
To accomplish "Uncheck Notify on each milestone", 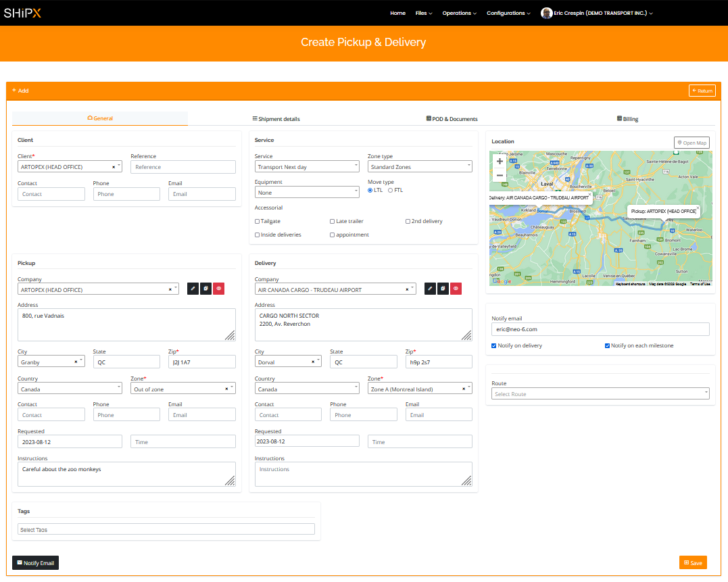I will [x=607, y=346].
